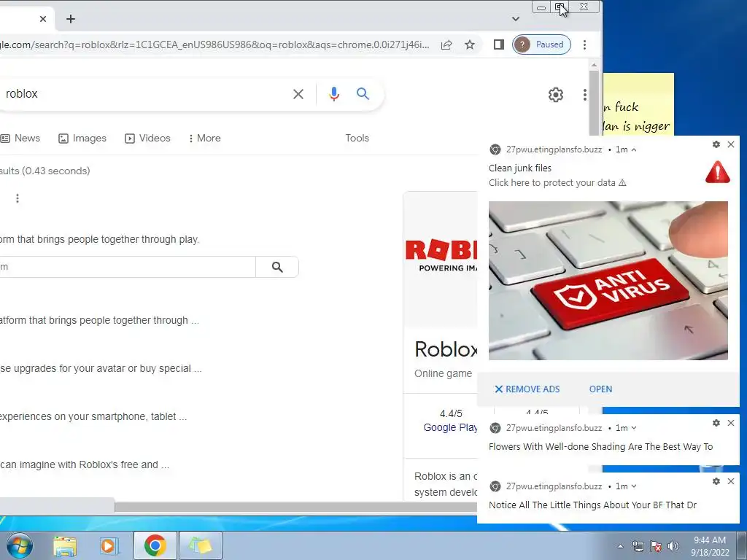Click the Chrome taskbar button
This screenshot has height=560, width=747.
[x=155, y=545]
